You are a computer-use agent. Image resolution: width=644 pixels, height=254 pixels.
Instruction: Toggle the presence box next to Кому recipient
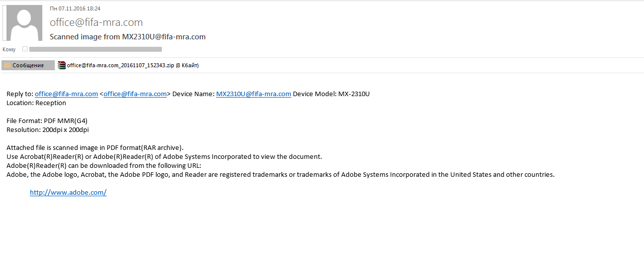click(x=25, y=49)
